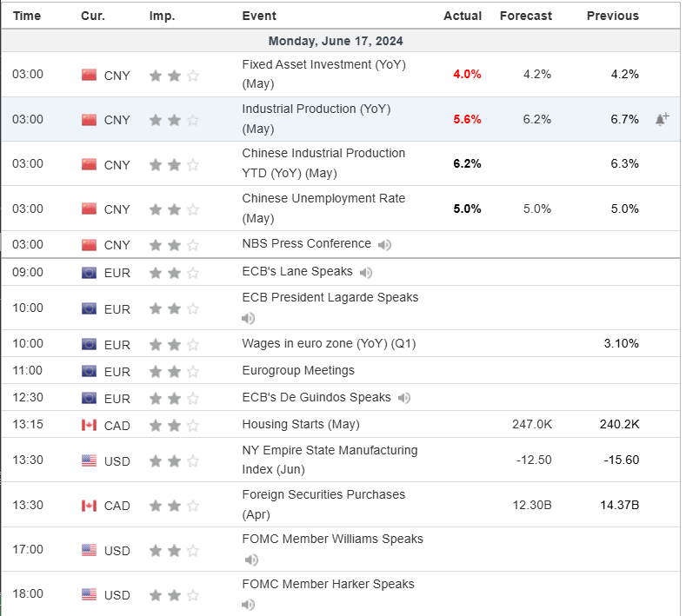
Task: Open the Foreign Securities Purchases event
Action: pyautogui.click(x=323, y=504)
